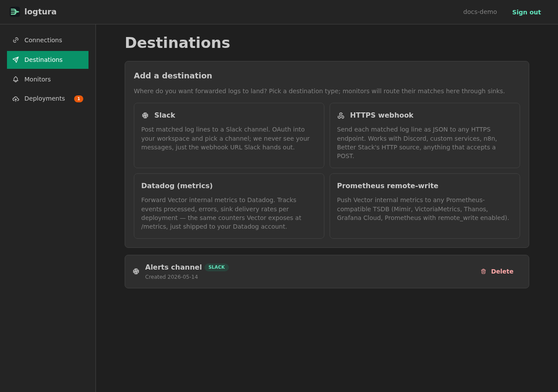558x392 pixels.
Task: Click the Slack icon beside Alerts channel
Action: pyautogui.click(x=136, y=271)
